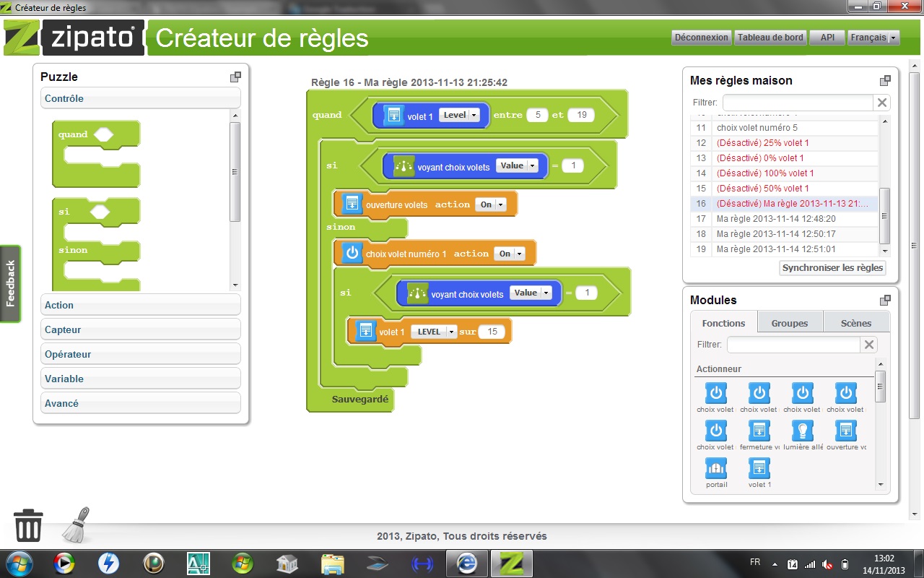Image resolution: width=924 pixels, height=578 pixels.
Task: Switch to Internet Explorer in taskbar
Action: 466,563
